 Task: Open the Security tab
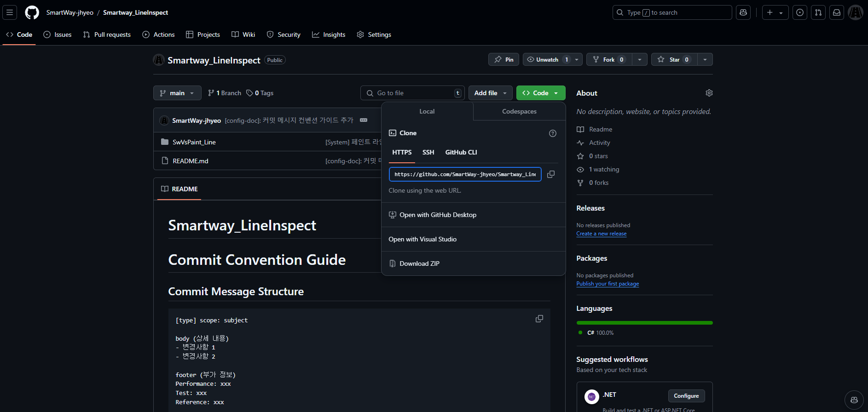tap(284, 34)
